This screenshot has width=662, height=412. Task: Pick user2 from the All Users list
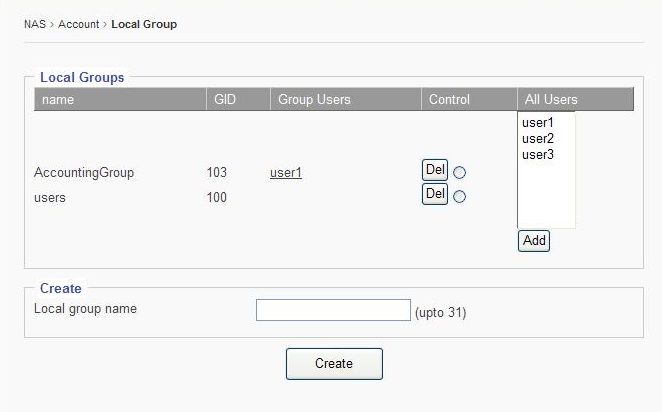(x=537, y=139)
